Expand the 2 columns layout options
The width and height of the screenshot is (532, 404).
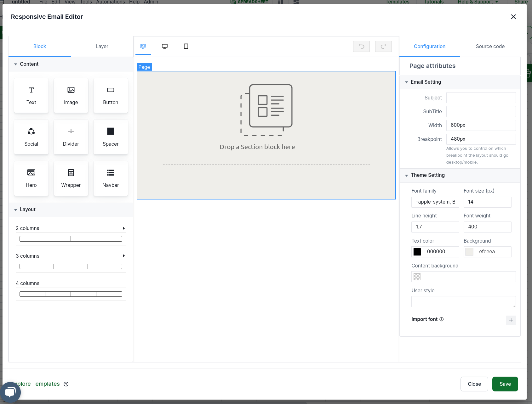tap(124, 228)
